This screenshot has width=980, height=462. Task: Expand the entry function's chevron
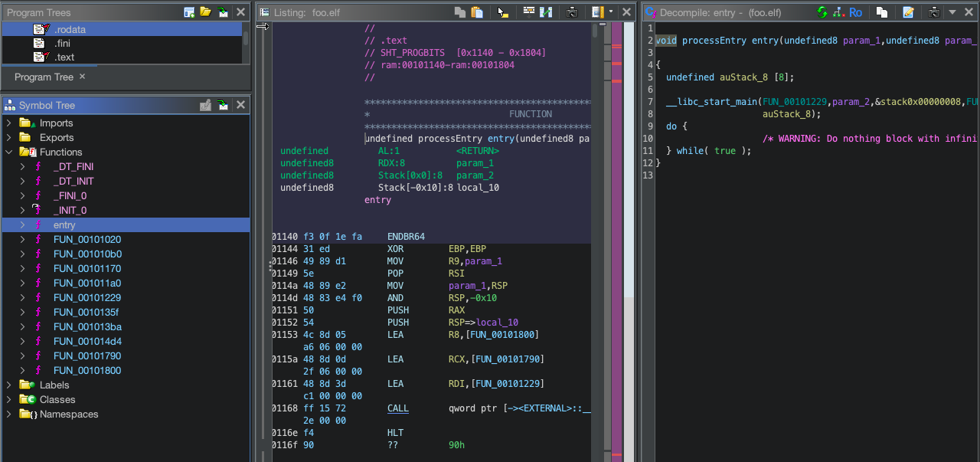coord(22,224)
